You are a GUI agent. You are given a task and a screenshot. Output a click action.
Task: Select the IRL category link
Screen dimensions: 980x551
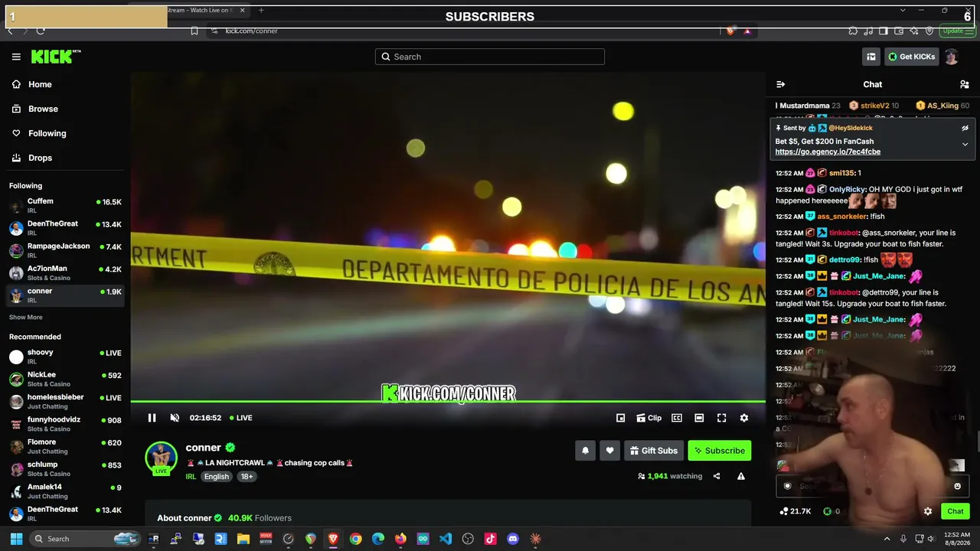tap(191, 476)
